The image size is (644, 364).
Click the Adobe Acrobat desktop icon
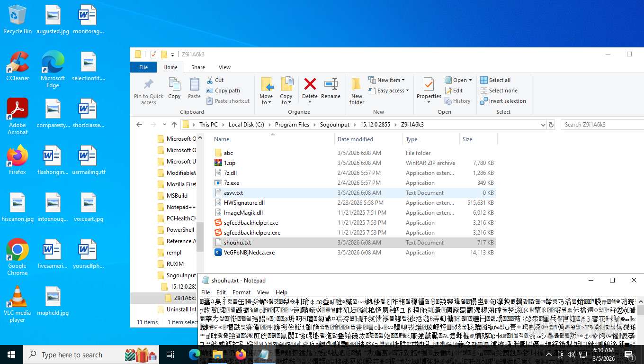[x=18, y=117]
